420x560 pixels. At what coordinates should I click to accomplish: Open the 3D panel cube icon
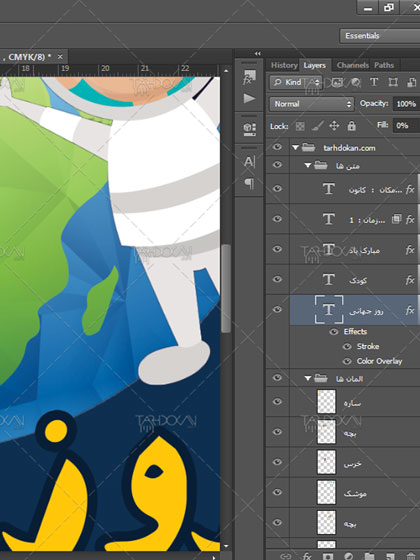249,129
